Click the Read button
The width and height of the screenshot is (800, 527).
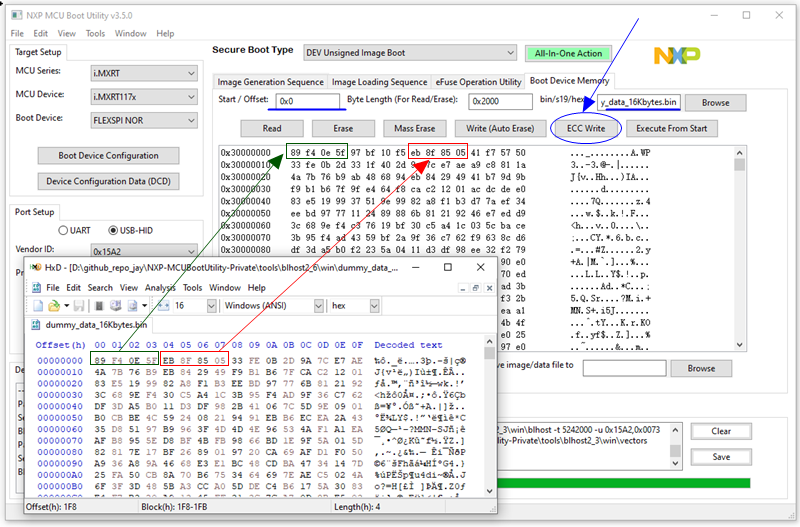click(x=272, y=129)
